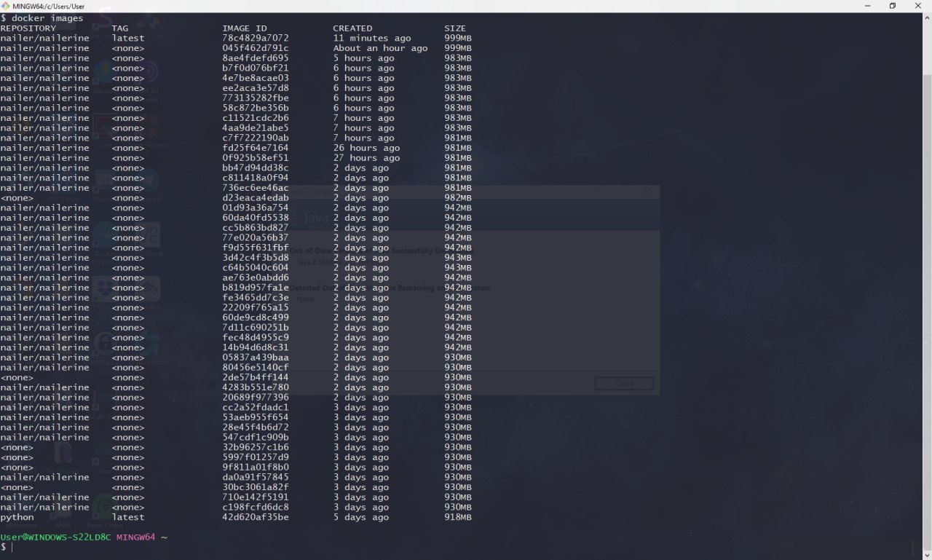Viewport: 932px width, 560px height.
Task: Open the MINGW64 window menu icon
Action: point(6,6)
